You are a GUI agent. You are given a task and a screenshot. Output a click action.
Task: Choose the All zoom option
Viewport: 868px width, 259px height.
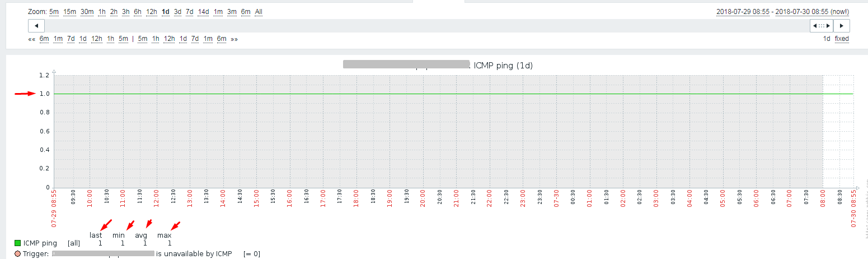pyautogui.click(x=259, y=12)
